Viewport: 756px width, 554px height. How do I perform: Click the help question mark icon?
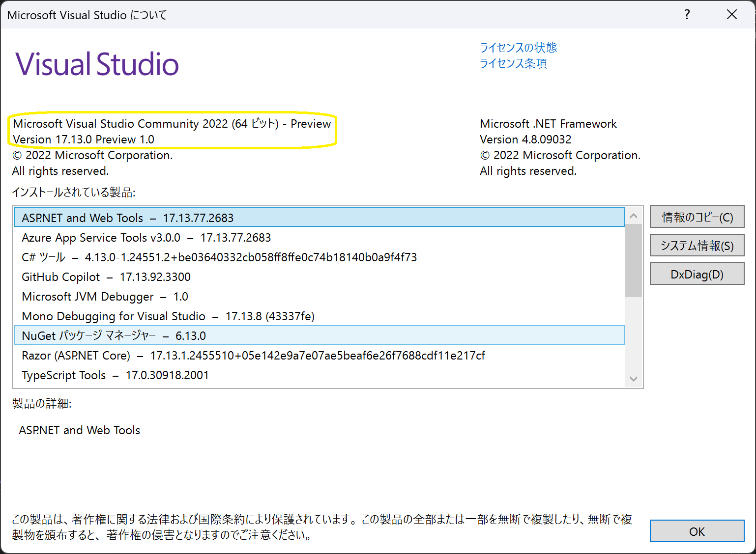(x=687, y=14)
